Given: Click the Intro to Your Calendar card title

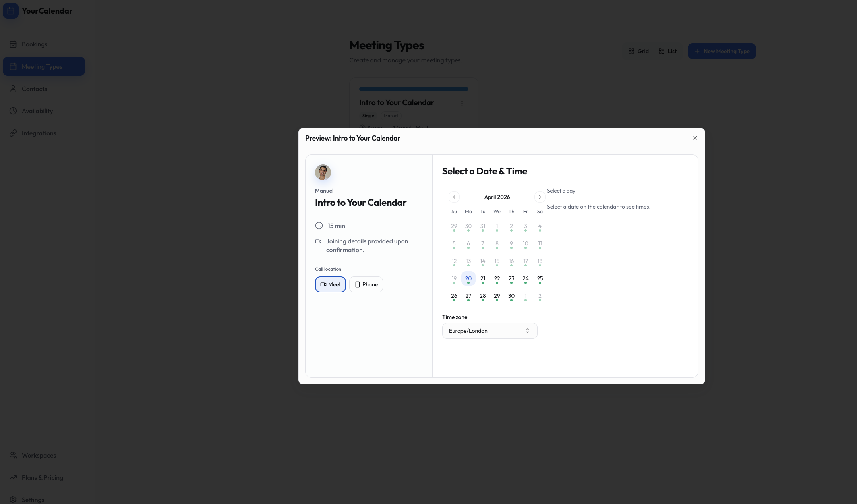Looking at the screenshot, I should click(397, 102).
